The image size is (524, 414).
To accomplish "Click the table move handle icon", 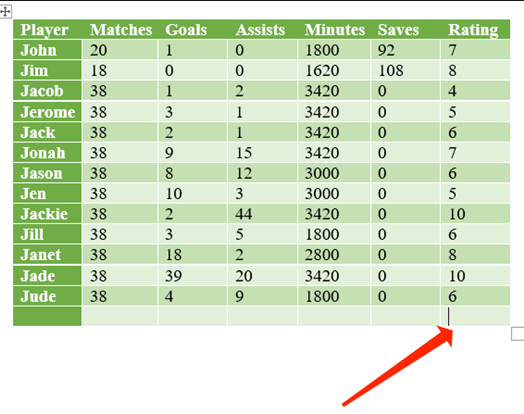I will [x=5, y=12].
